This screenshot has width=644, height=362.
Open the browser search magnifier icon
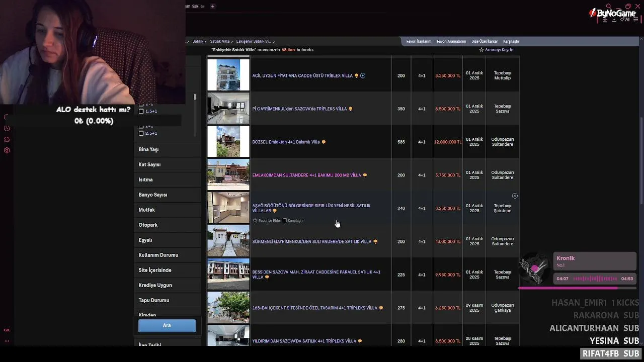(x=608, y=6)
